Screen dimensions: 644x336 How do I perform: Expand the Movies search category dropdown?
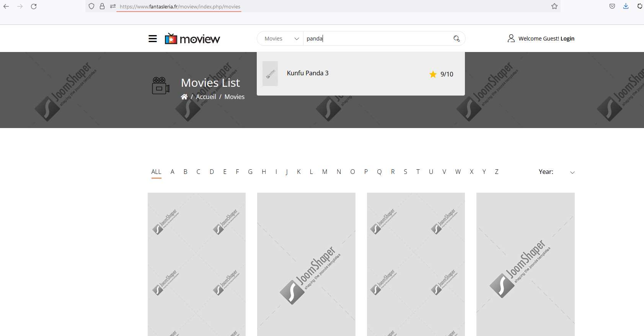tap(281, 39)
